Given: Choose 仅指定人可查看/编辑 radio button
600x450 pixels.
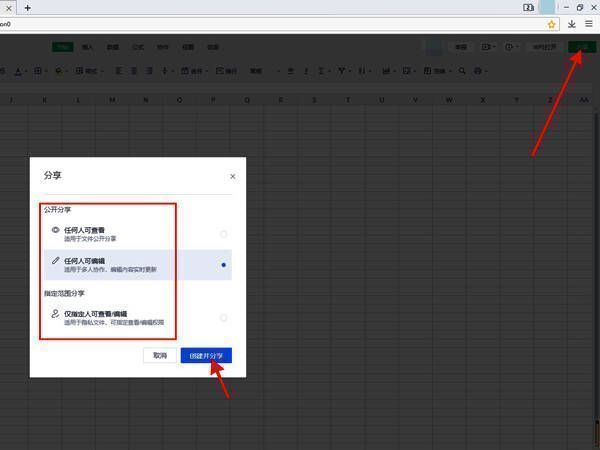Looking at the screenshot, I should [223, 318].
